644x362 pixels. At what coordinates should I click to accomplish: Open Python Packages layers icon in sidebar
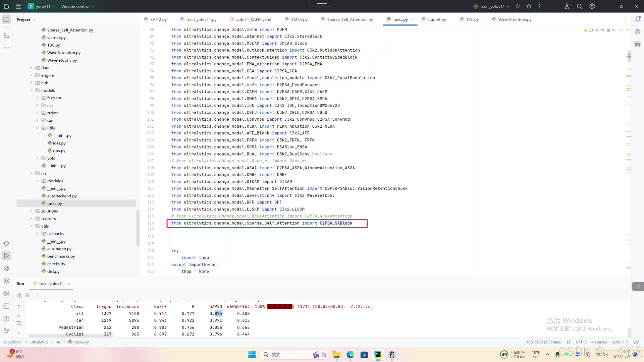(x=6, y=281)
